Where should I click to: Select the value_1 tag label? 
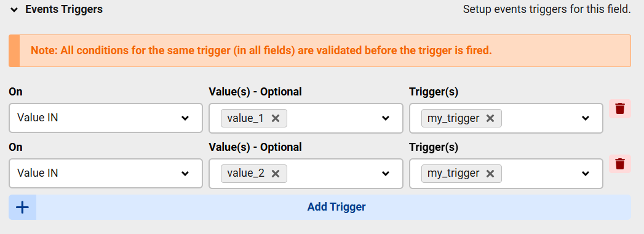click(245, 118)
